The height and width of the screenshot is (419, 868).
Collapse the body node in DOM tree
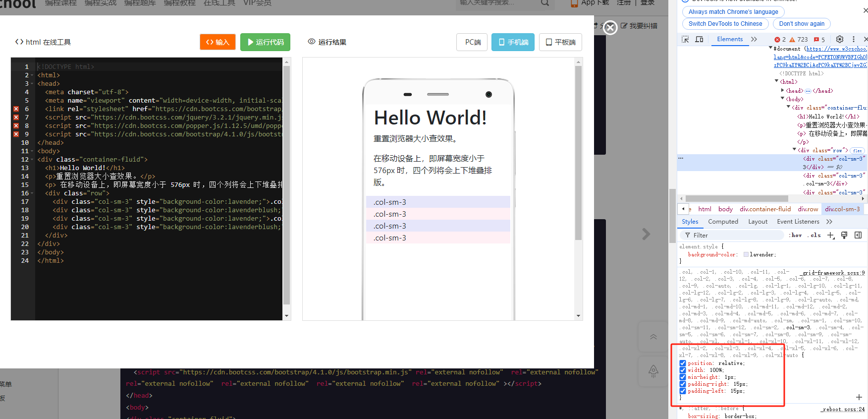(782, 99)
